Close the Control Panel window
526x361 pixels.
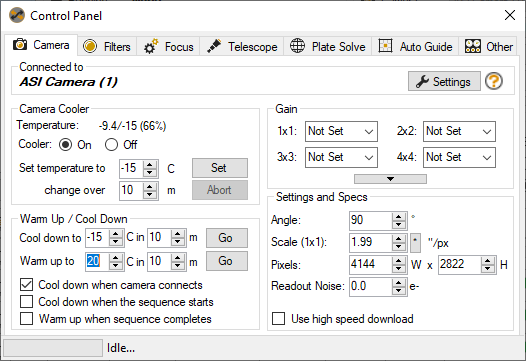pos(510,15)
